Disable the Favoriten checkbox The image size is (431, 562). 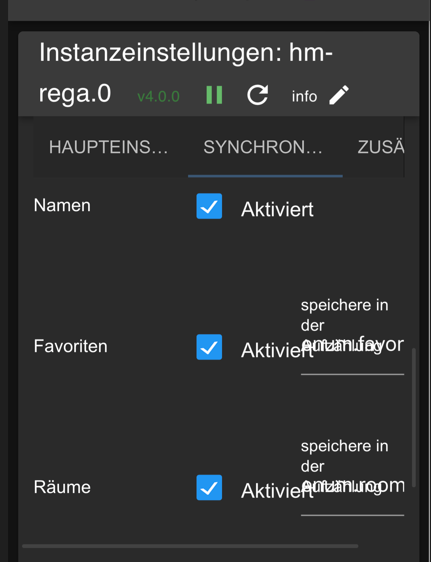[x=209, y=347]
